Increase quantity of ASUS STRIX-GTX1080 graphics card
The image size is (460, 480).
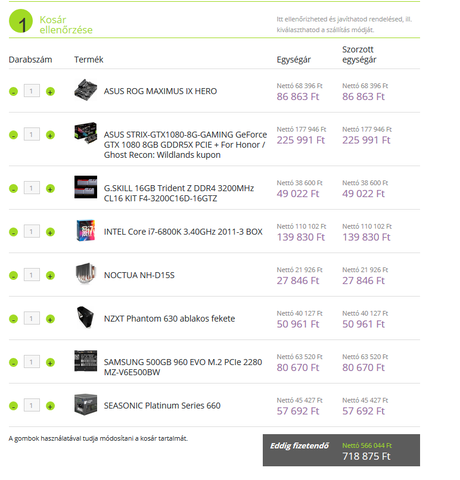point(50,135)
